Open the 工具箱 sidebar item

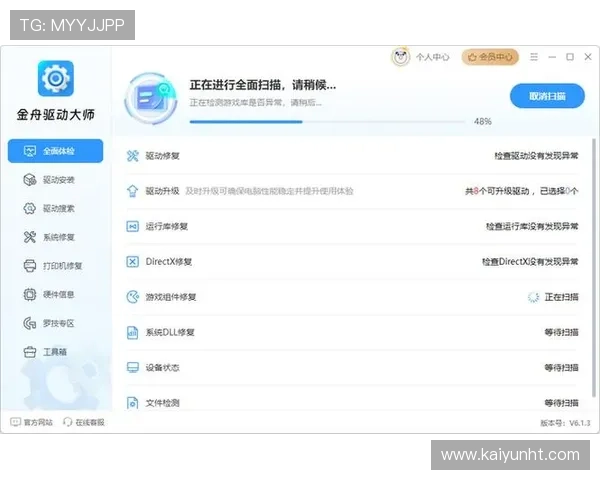tap(55, 352)
